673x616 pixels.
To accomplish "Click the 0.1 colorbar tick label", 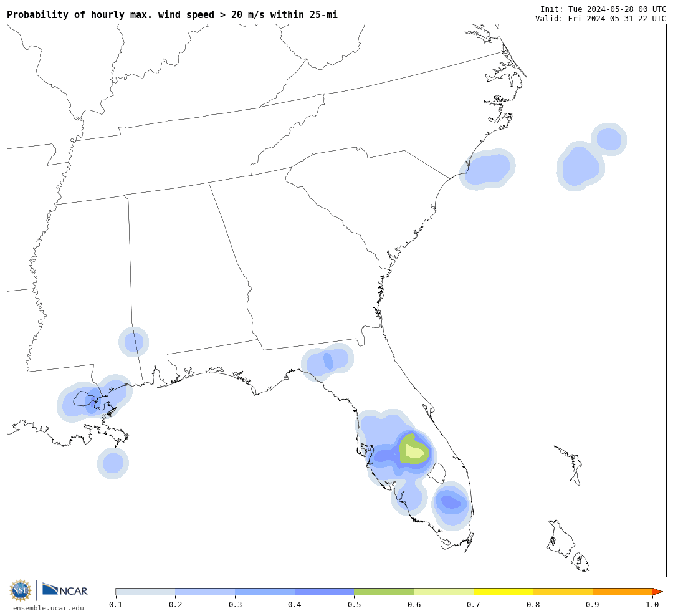I will click(115, 605).
